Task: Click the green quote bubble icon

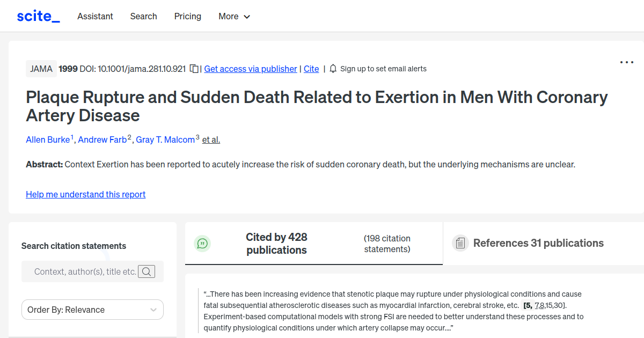Action: pos(202,244)
